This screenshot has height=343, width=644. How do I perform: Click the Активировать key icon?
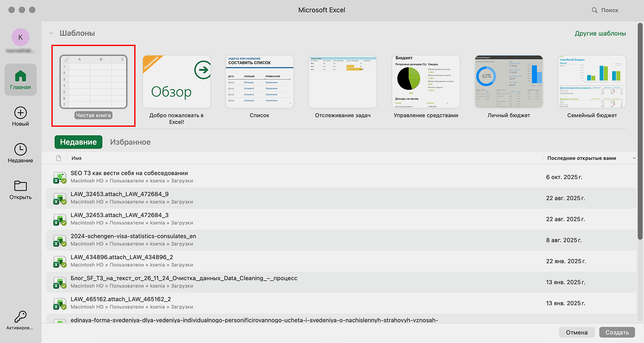[x=20, y=316]
